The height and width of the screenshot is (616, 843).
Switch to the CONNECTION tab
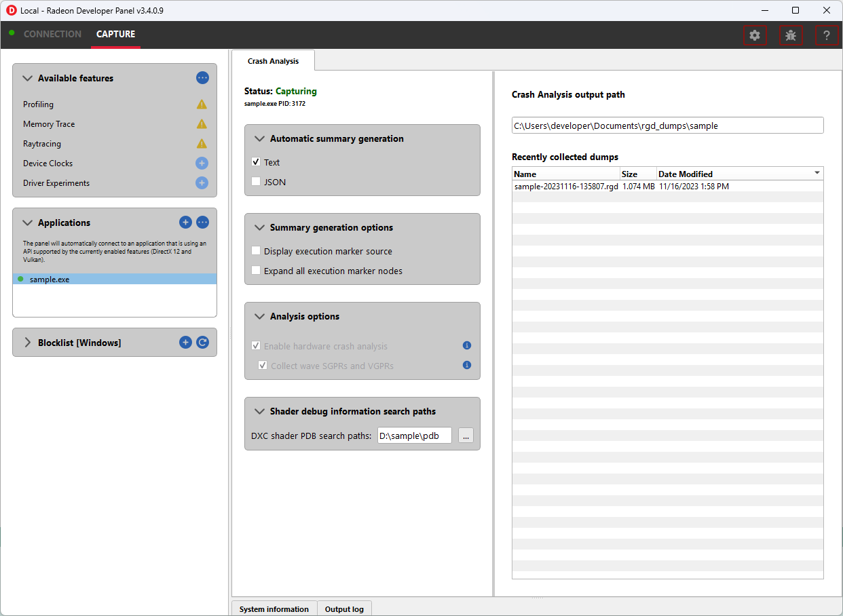[52, 34]
